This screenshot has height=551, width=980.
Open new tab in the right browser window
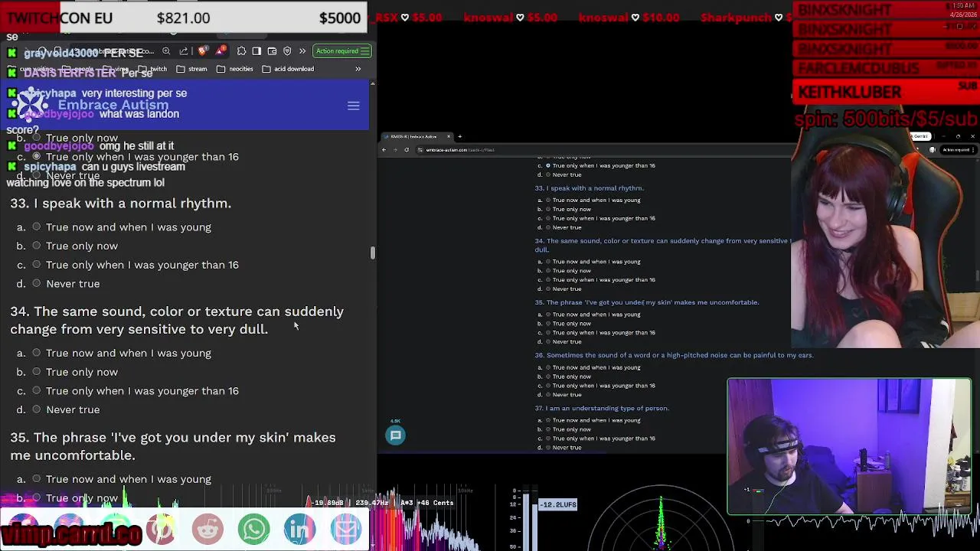459,136
